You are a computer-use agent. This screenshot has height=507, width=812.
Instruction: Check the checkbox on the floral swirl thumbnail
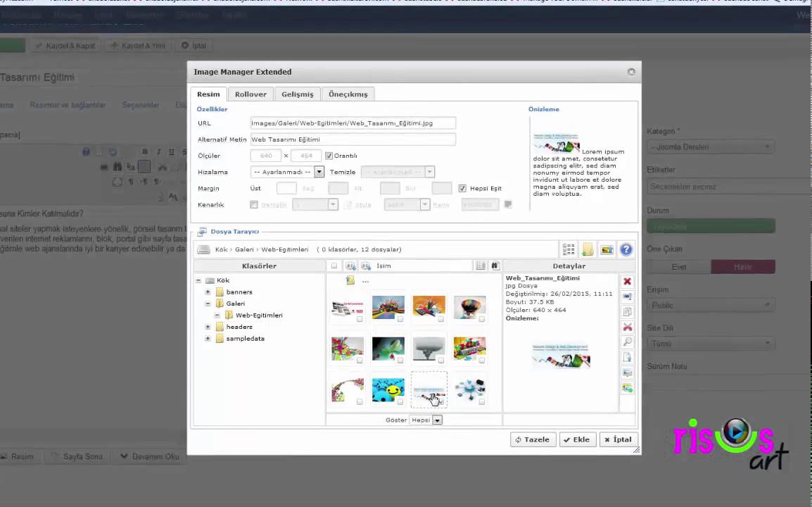coord(360,402)
